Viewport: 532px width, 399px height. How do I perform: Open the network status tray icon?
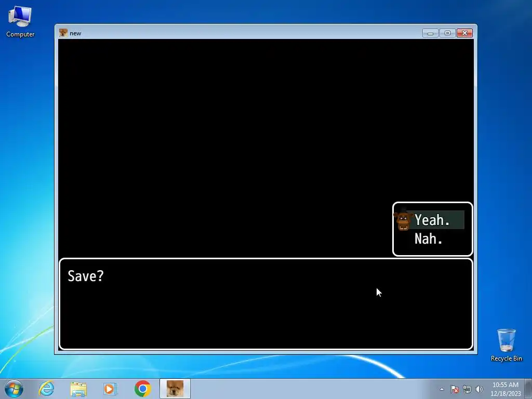(467, 389)
